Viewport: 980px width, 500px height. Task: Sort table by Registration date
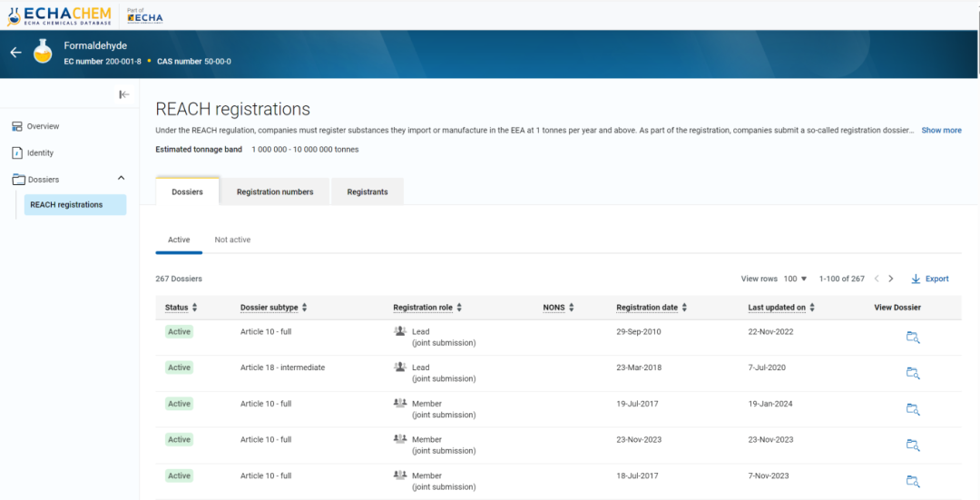coord(684,308)
